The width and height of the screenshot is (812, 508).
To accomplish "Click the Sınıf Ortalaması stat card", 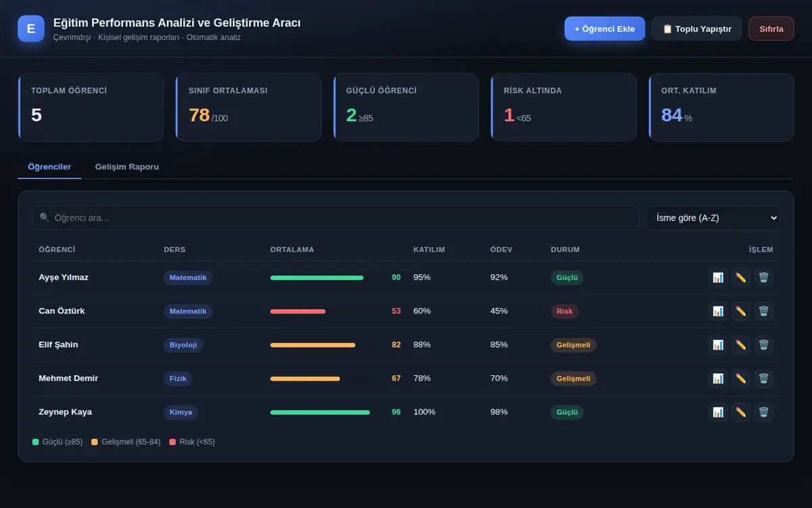I will pyautogui.click(x=248, y=107).
